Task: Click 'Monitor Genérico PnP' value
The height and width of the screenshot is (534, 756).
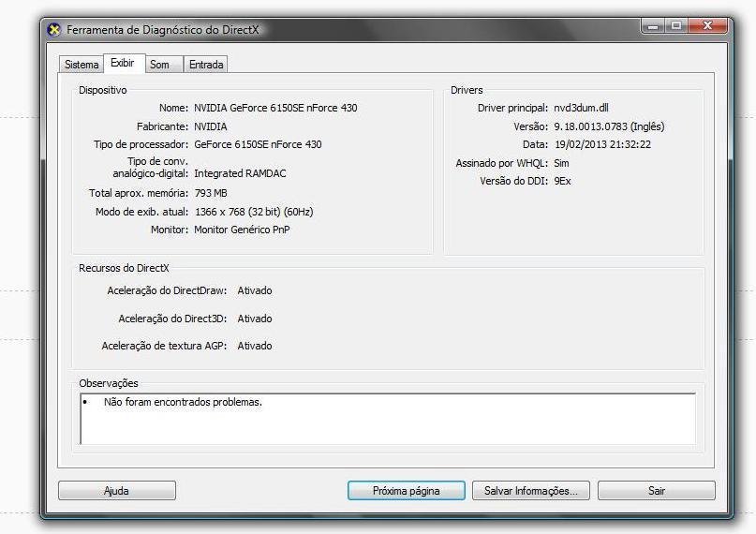Action: tap(242, 230)
